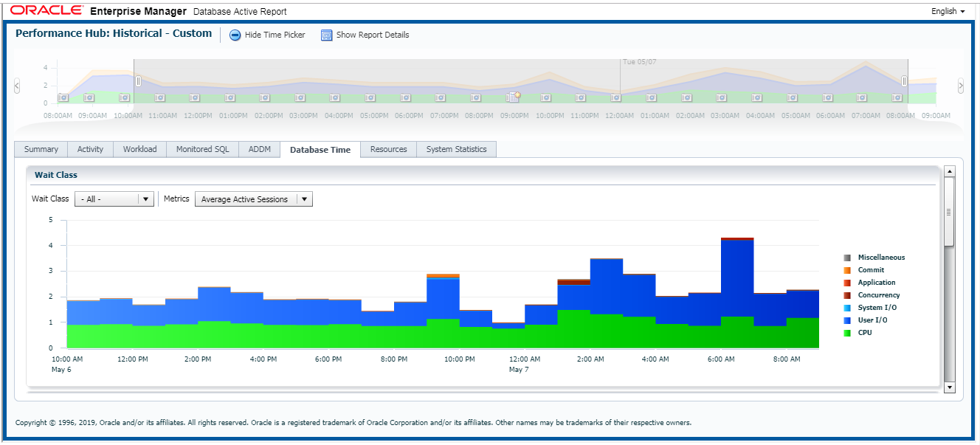Open the Wait Class dropdown showing All
980x445 pixels.
[114, 199]
